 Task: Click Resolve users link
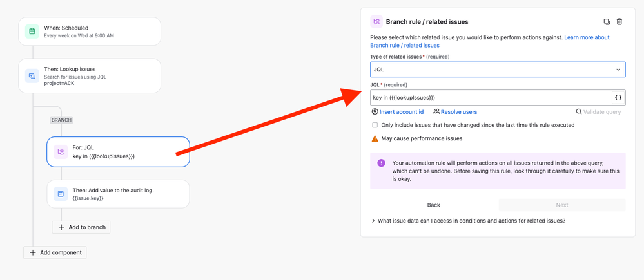pyautogui.click(x=455, y=111)
